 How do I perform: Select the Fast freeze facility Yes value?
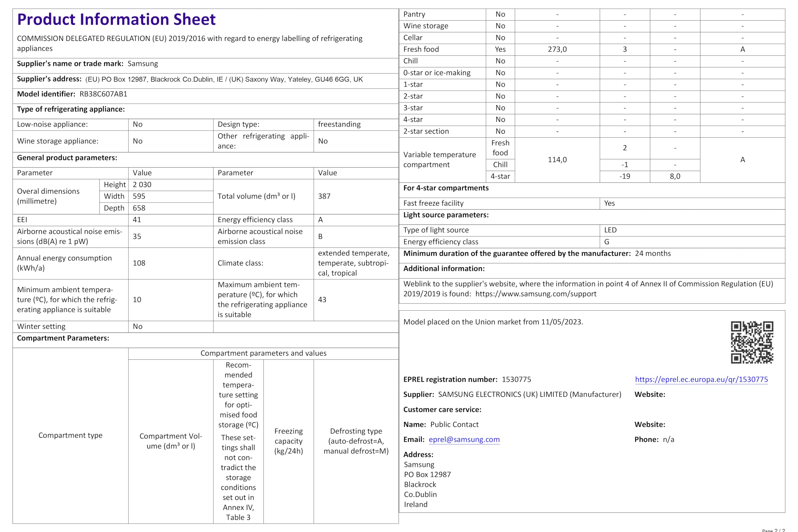[x=609, y=203]
